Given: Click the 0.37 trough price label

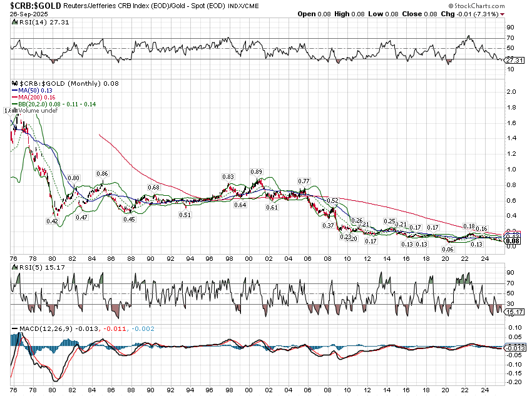Looking at the screenshot, I should coord(328,225).
